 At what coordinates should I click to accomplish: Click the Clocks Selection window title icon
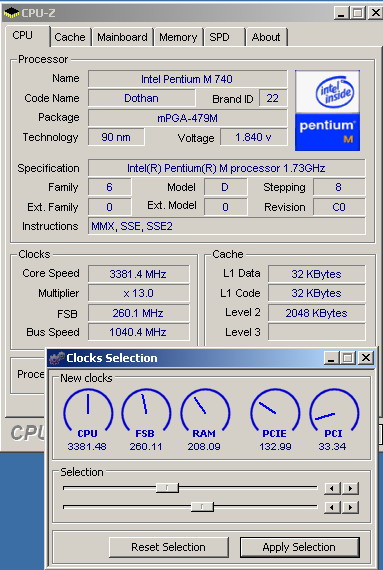[x=57, y=358]
